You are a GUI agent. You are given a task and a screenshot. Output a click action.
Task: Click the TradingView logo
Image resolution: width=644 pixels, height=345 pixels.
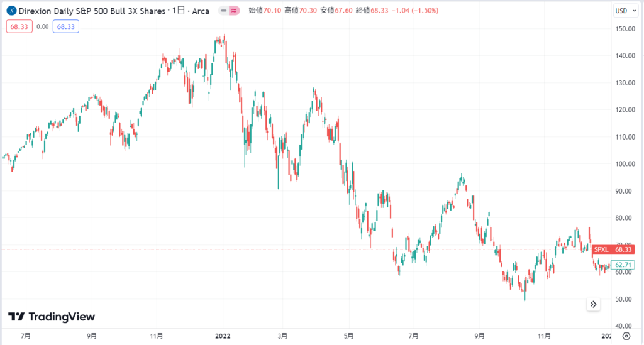tap(52, 317)
